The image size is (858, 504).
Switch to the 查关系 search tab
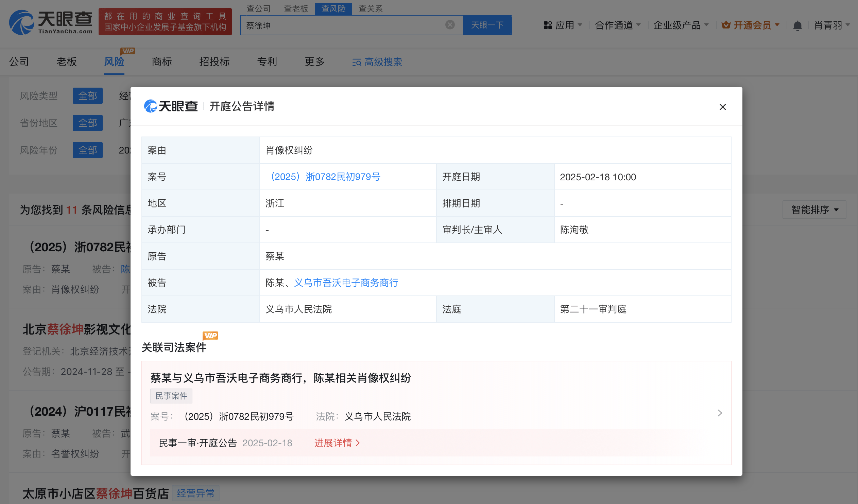click(x=371, y=8)
